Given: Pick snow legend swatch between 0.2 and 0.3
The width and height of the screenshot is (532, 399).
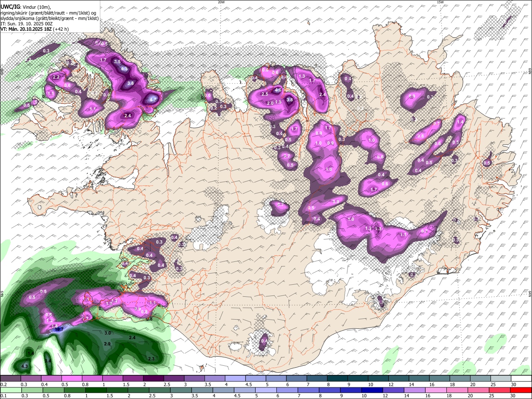Looking at the screenshot, I should tap(10, 379).
